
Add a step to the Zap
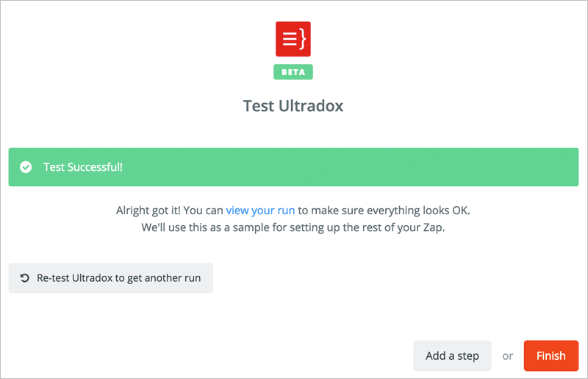[x=452, y=355]
